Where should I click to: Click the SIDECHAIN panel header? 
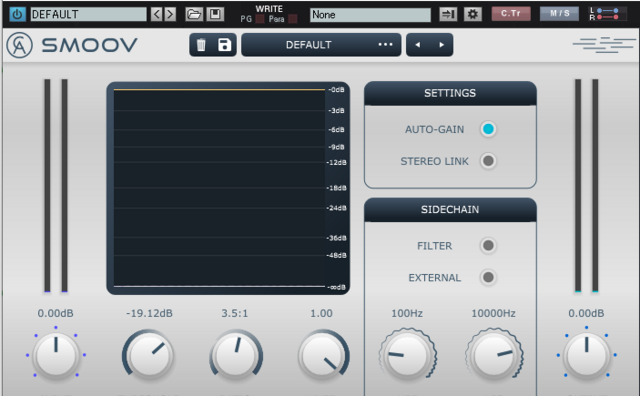450,209
